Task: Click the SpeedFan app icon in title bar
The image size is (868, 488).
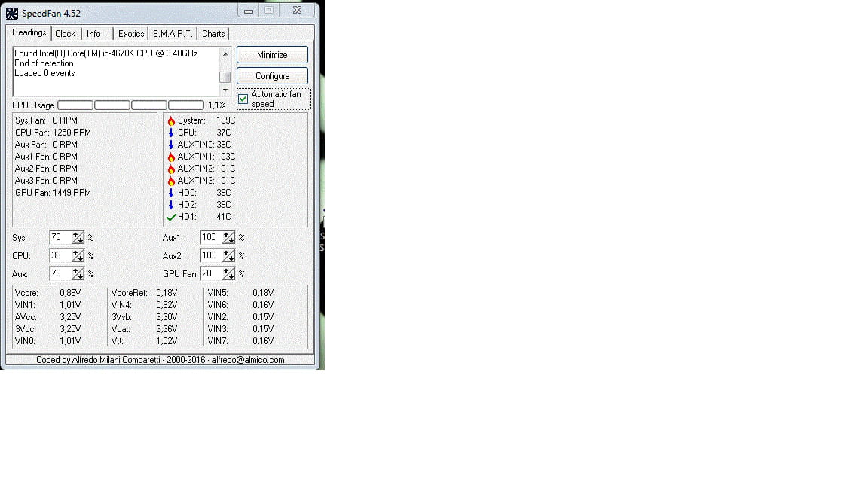Action: click(11, 13)
